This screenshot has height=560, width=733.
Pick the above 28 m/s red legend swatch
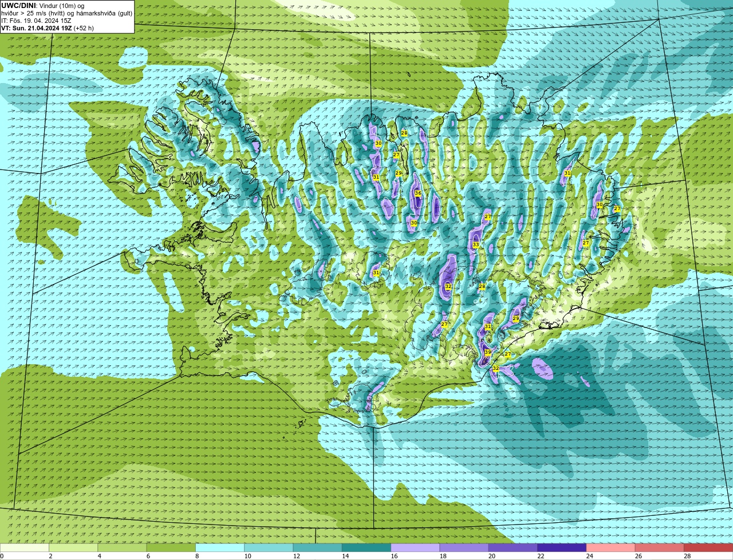pyautogui.click(x=708, y=548)
